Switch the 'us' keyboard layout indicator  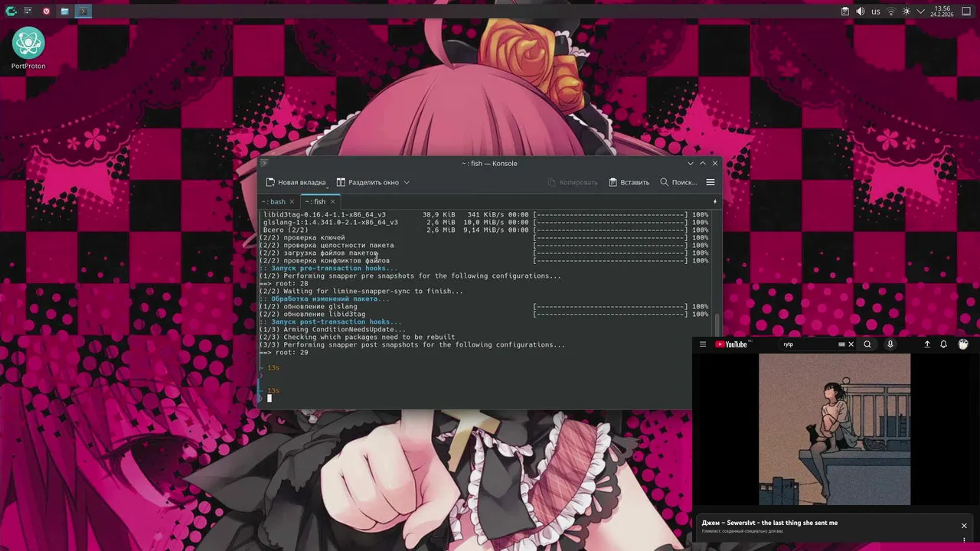tap(876, 11)
